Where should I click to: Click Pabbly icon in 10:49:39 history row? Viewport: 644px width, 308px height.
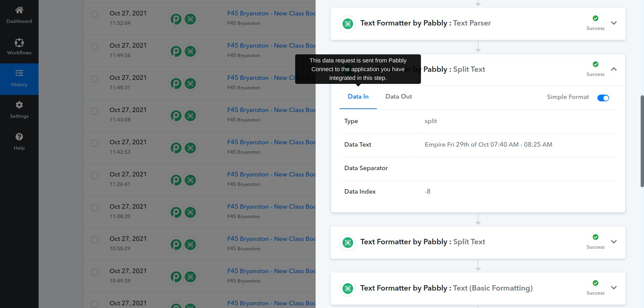coord(176,277)
